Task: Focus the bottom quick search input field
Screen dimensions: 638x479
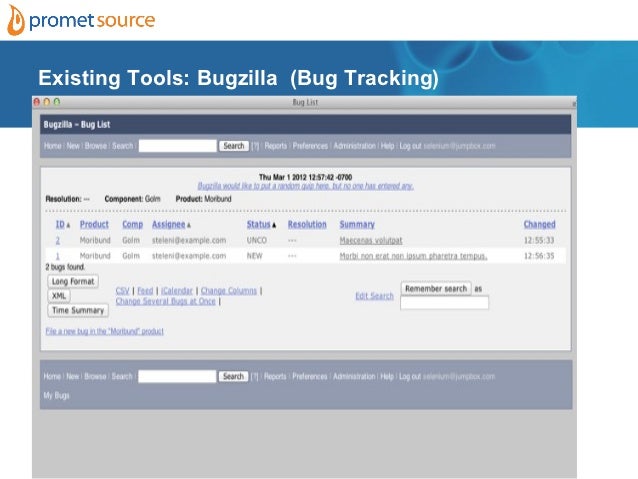Action: 177,376
